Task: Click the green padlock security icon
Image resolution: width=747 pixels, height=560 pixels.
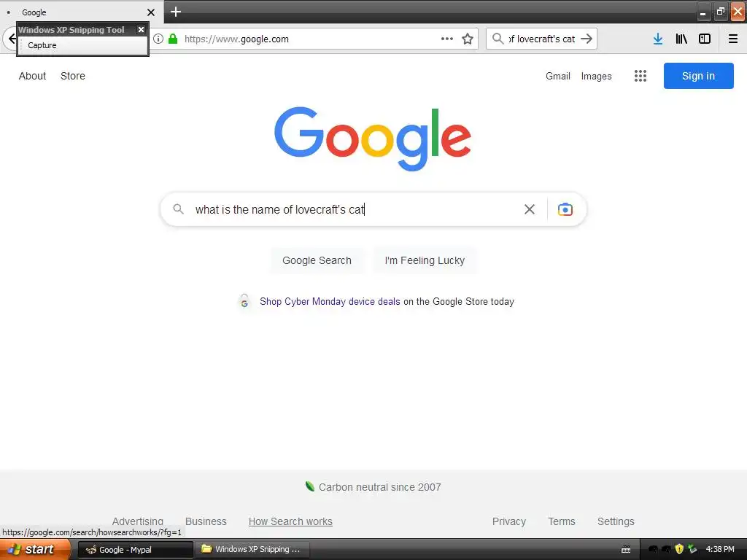Action: tap(173, 39)
